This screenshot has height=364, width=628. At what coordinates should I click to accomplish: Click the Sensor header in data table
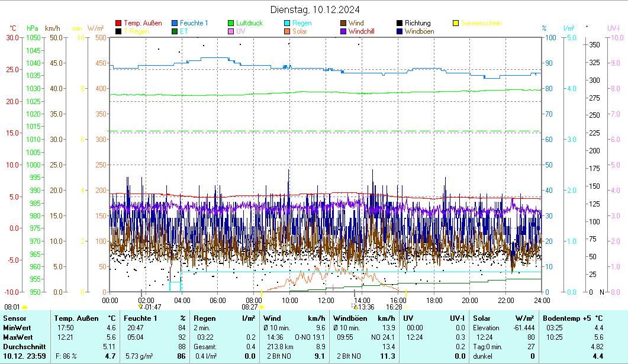coord(15,318)
